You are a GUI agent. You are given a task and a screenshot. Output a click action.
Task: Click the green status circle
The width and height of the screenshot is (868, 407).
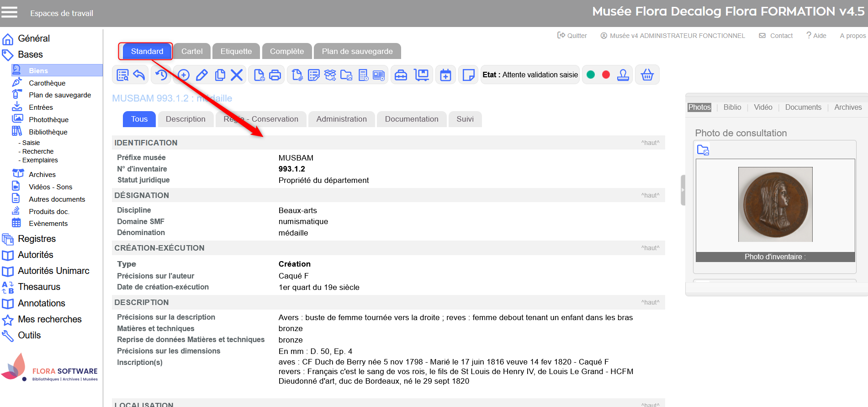tap(591, 75)
